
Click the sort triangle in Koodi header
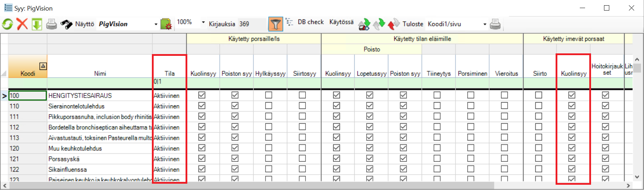[43, 66]
